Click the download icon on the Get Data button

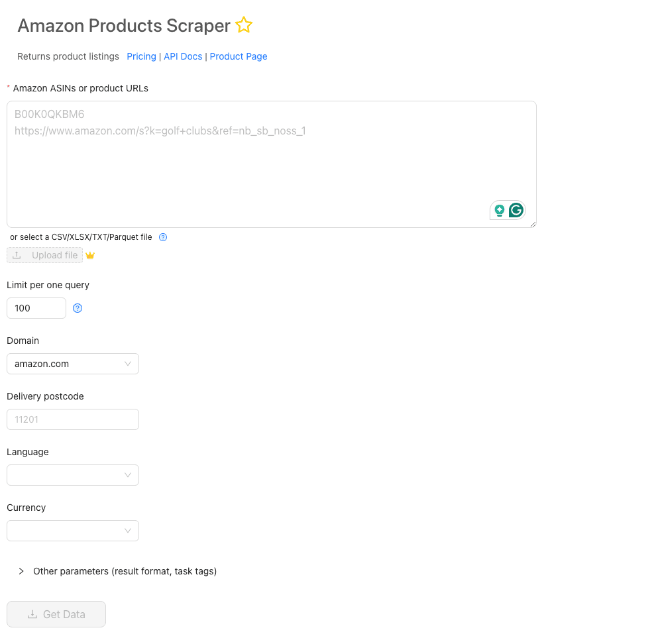[x=31, y=614]
